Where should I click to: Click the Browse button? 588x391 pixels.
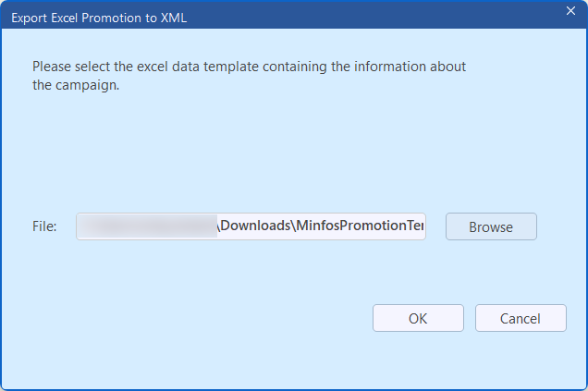click(x=491, y=226)
